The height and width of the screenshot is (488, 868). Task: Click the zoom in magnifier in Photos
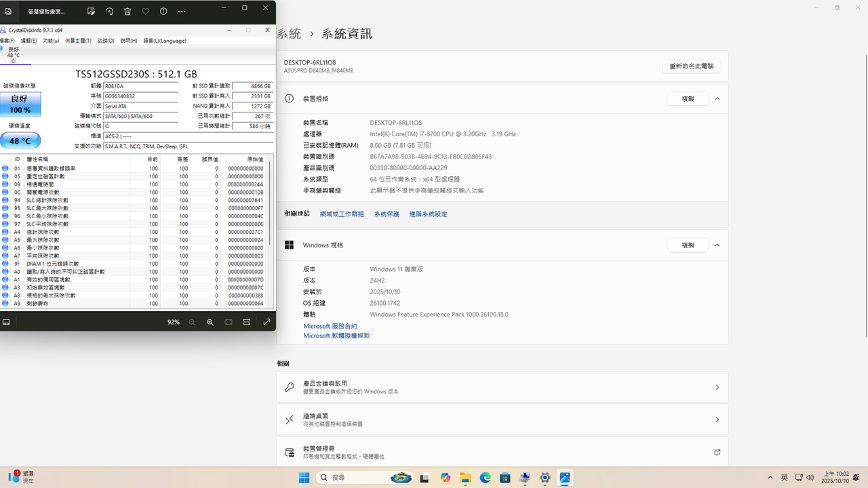tap(210, 322)
